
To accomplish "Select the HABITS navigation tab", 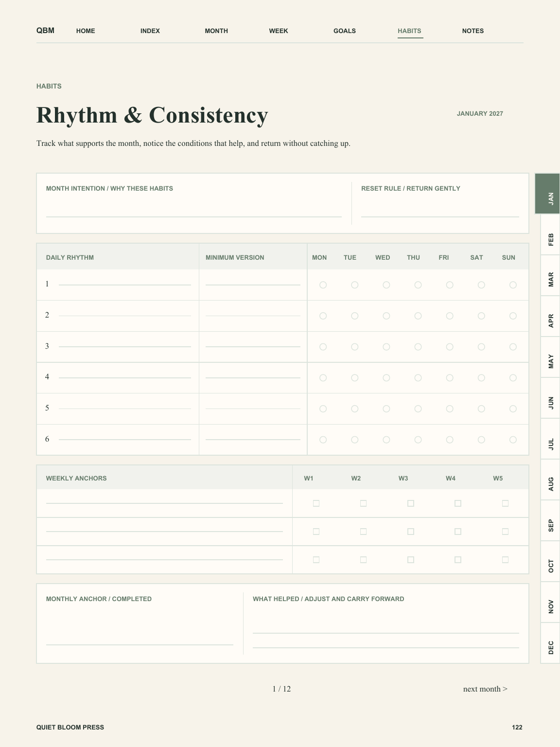I will tap(410, 31).
